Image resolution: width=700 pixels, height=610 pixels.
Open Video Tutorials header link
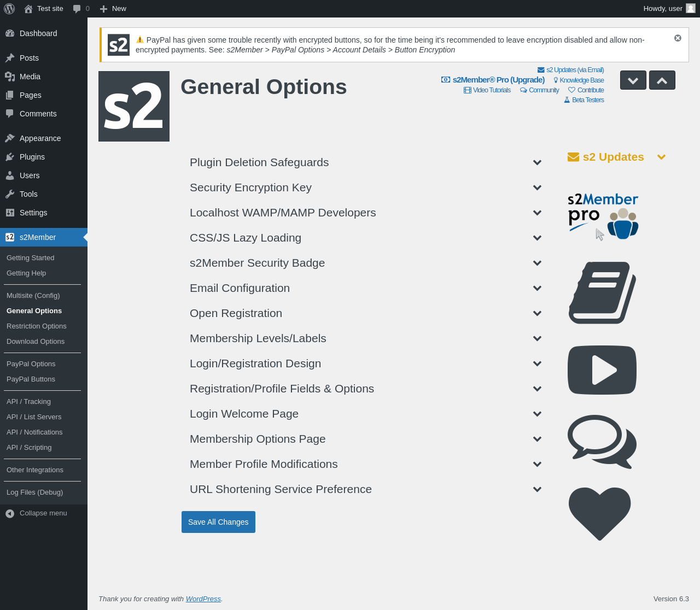tap(487, 90)
